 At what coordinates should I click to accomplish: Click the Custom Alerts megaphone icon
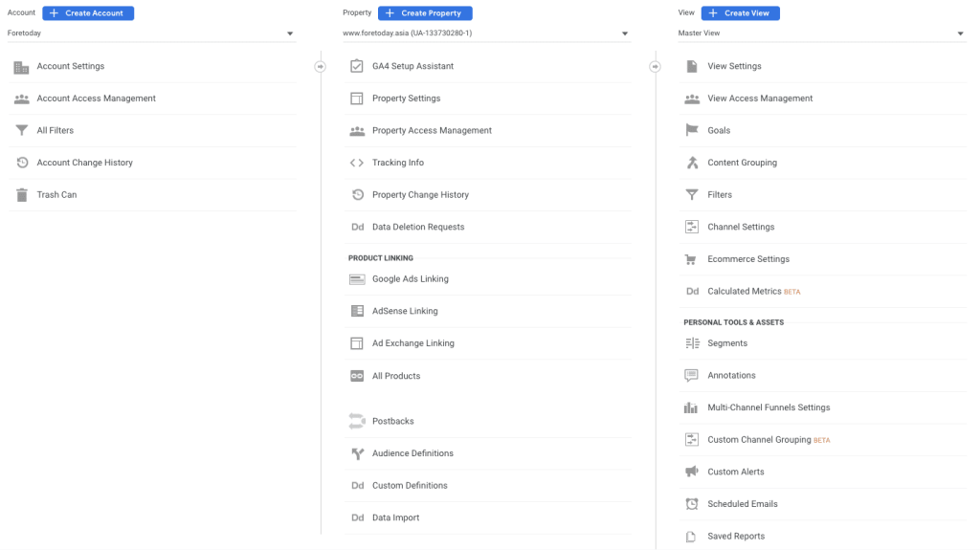[692, 472]
